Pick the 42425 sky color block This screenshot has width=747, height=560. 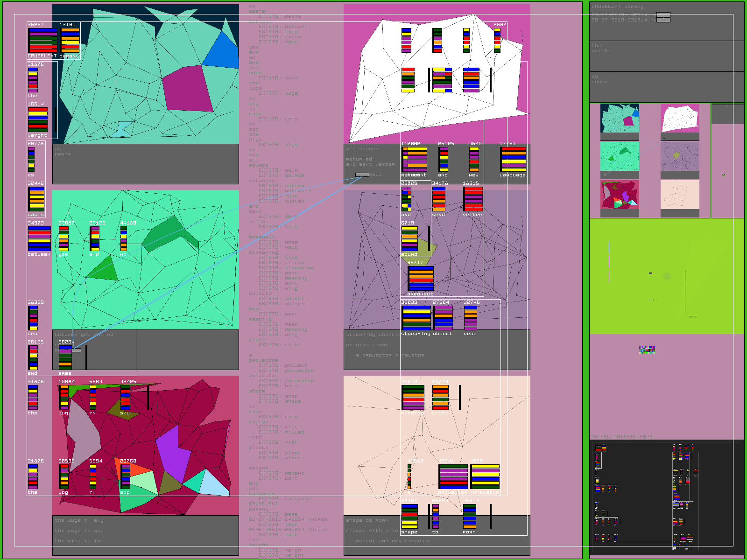pos(126,398)
